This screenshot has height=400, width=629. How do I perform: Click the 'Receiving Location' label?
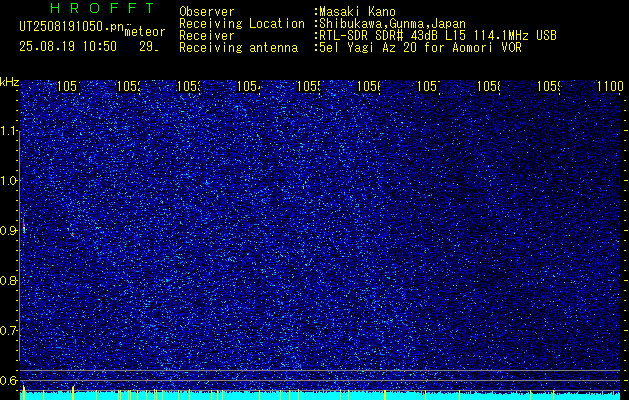click(242, 24)
